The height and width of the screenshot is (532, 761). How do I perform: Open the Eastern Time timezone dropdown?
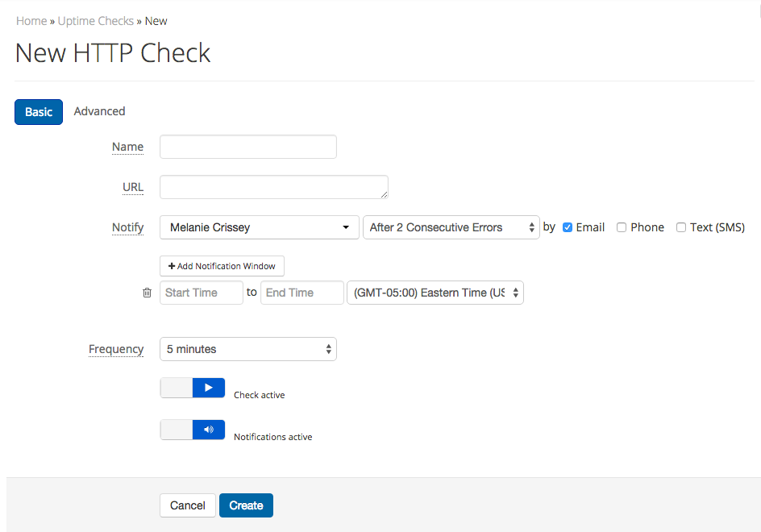point(435,293)
